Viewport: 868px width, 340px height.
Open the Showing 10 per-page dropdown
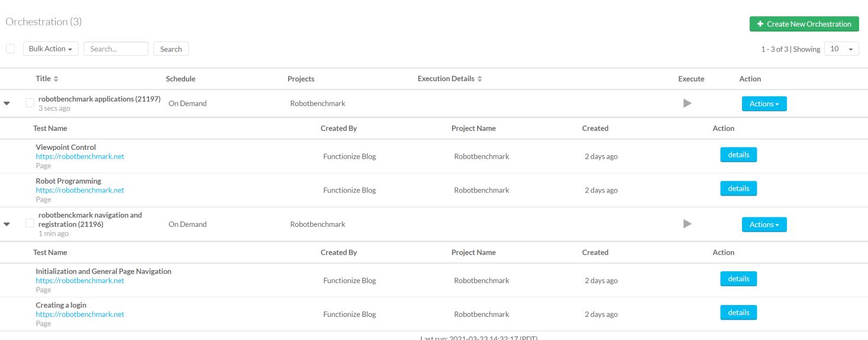click(841, 49)
